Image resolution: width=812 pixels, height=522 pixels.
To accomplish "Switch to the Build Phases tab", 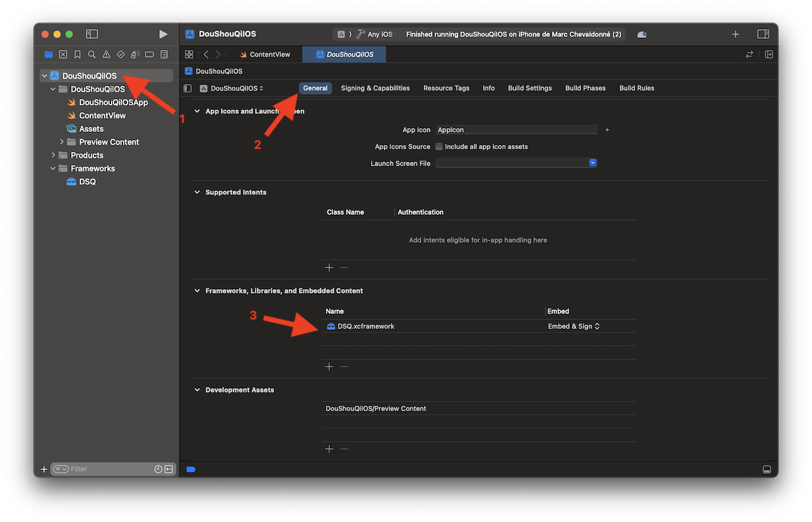I will pos(586,88).
